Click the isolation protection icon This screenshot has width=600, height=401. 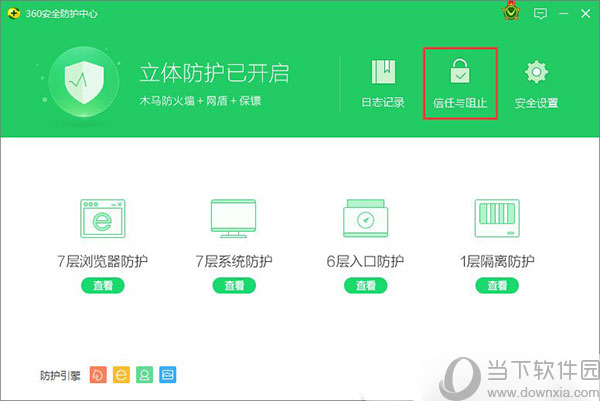[x=497, y=218]
